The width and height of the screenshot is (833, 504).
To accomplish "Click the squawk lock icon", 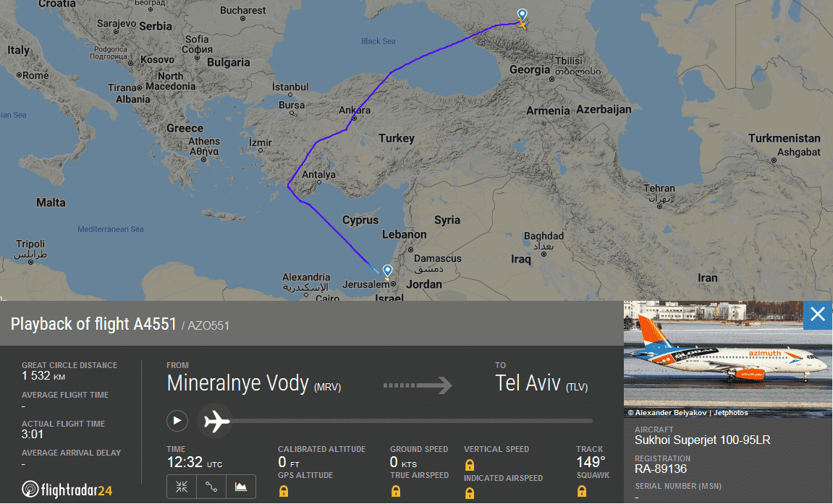I will pyautogui.click(x=582, y=492).
